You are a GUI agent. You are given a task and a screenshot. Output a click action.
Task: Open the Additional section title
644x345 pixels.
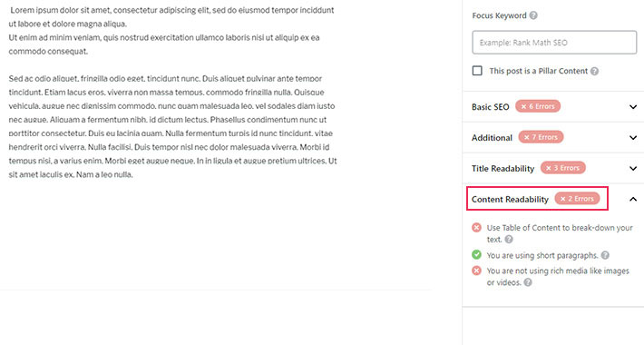(492, 138)
